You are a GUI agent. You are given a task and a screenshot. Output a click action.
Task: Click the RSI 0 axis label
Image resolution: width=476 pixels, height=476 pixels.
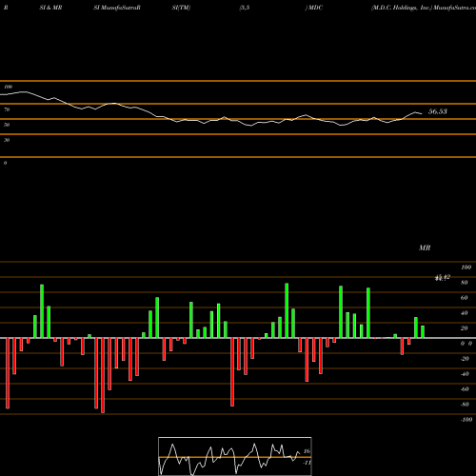5,163
